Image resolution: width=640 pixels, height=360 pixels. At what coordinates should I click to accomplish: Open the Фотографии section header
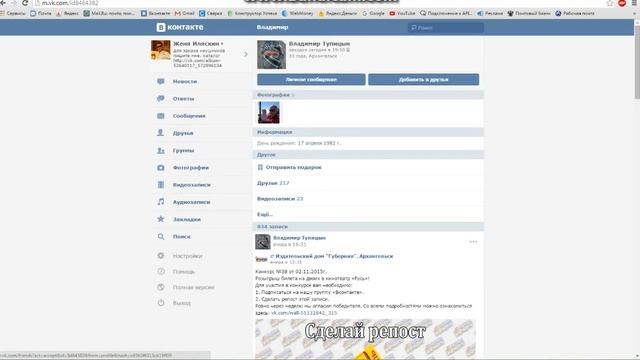coord(368,95)
